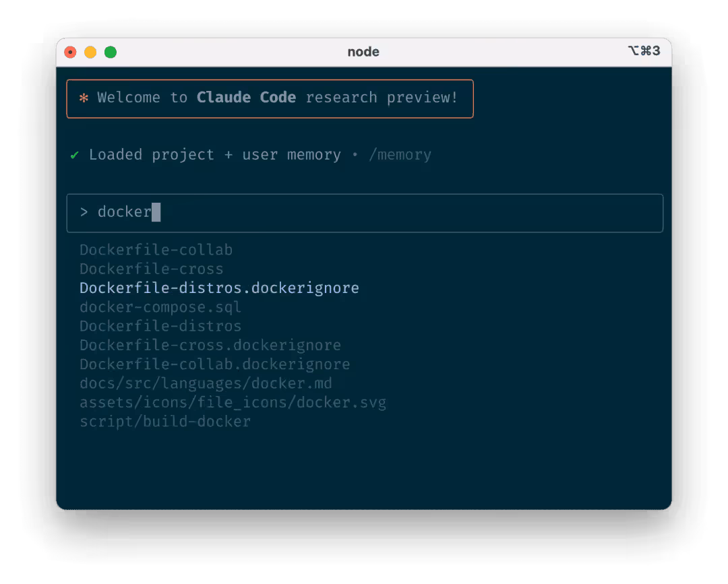
Task: Select Dockerfile-cross.dockerignore from the list
Action: (210, 346)
